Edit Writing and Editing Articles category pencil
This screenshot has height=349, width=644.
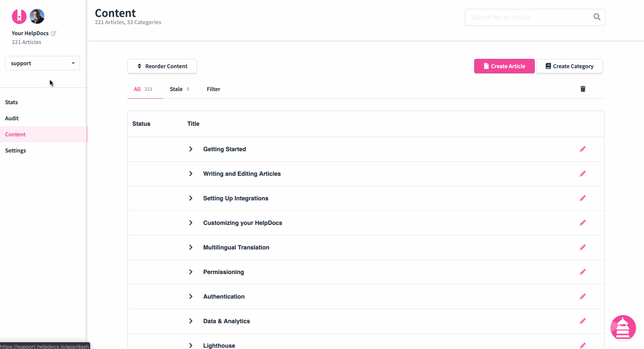click(583, 174)
